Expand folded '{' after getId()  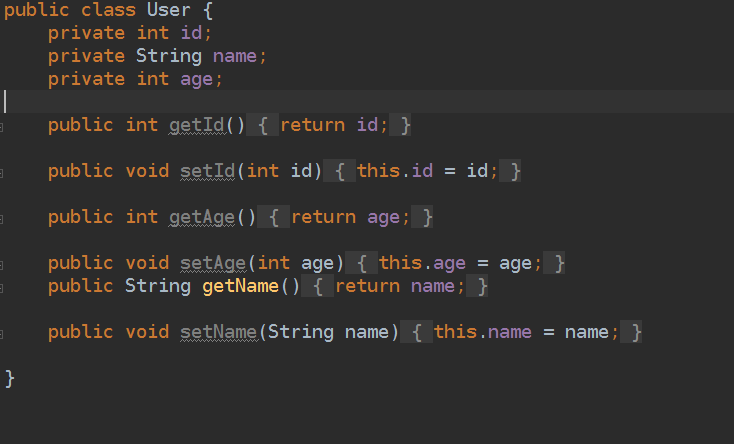click(x=263, y=125)
